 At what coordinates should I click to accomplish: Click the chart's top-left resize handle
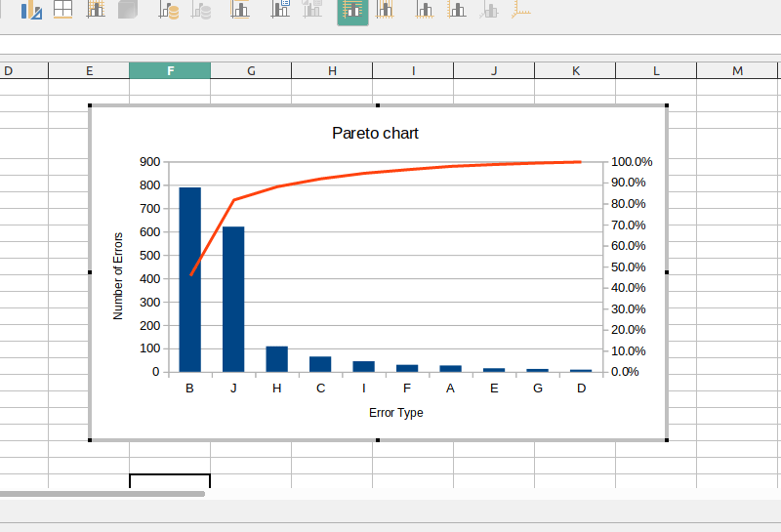point(90,105)
